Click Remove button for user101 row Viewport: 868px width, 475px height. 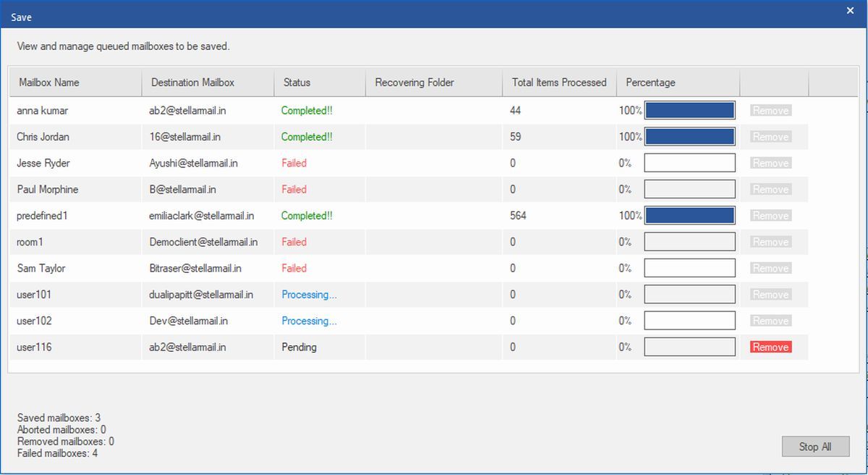tap(770, 295)
